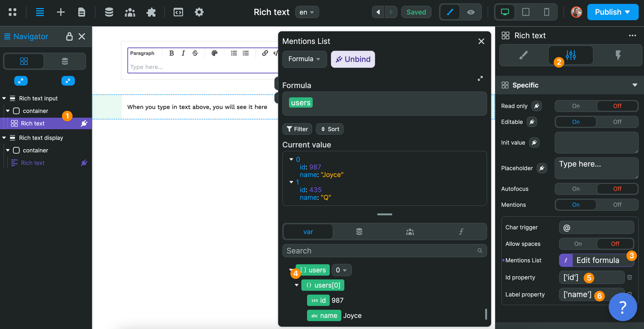The width and height of the screenshot is (644, 329).
Task: Select the var tab
Action: 308,232
